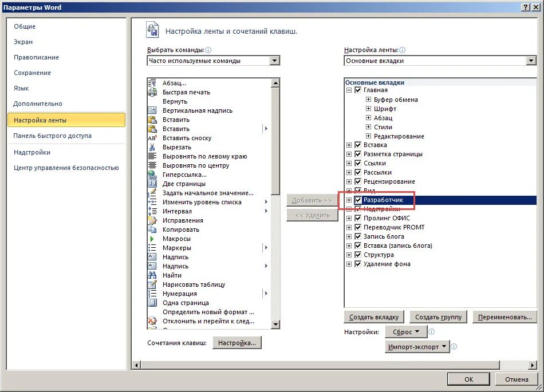Viewport: 544px width, 392px height.
Task: Click the Нарисовать таблицу icon
Action: [152, 284]
